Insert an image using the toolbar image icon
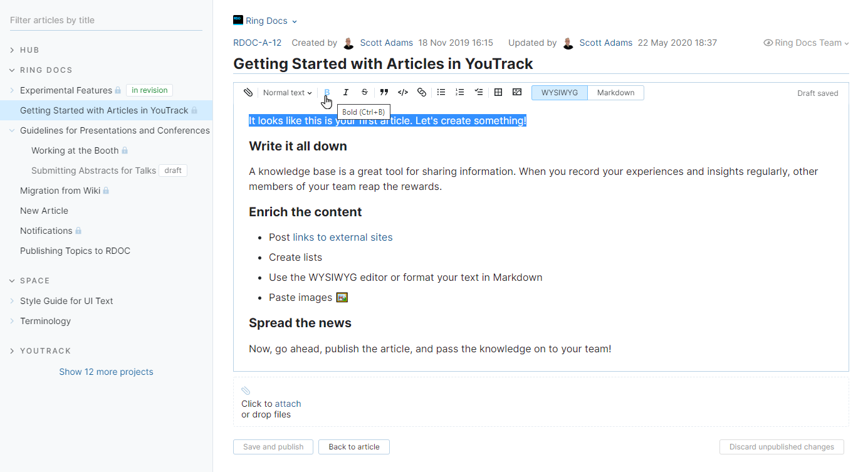Image resolution: width=868 pixels, height=472 pixels. pos(517,93)
